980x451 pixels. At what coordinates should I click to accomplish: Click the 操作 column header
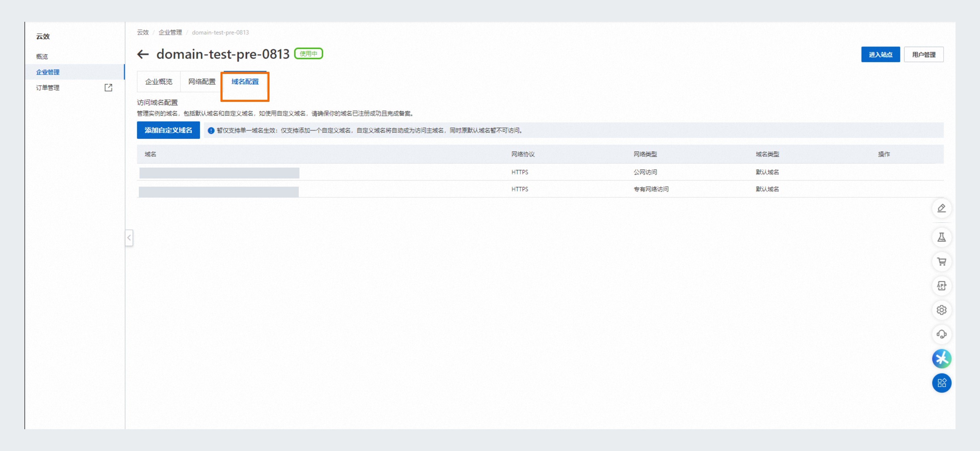click(884, 154)
